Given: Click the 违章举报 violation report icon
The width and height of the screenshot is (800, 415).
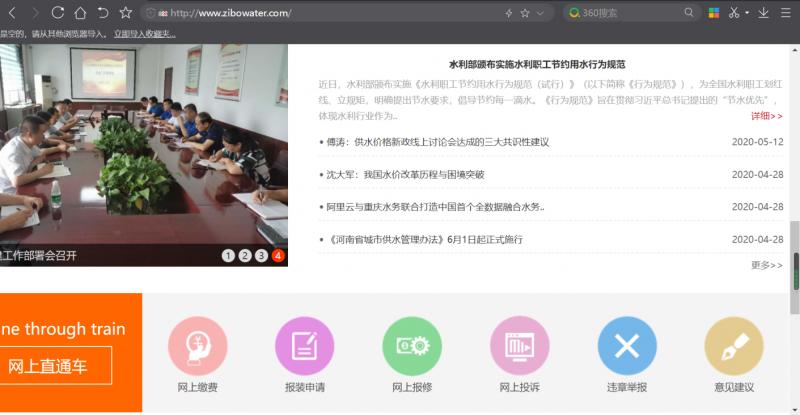Looking at the screenshot, I should [627, 346].
